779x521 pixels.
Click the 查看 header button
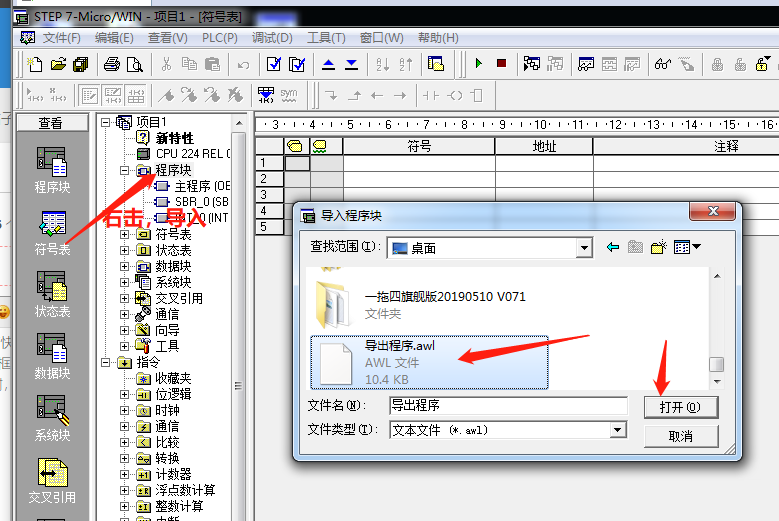(51, 123)
